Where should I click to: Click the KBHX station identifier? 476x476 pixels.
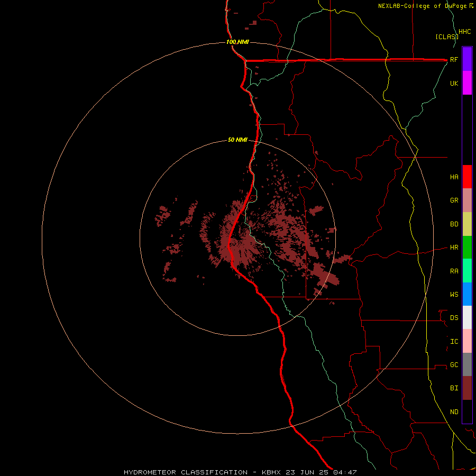(271, 472)
